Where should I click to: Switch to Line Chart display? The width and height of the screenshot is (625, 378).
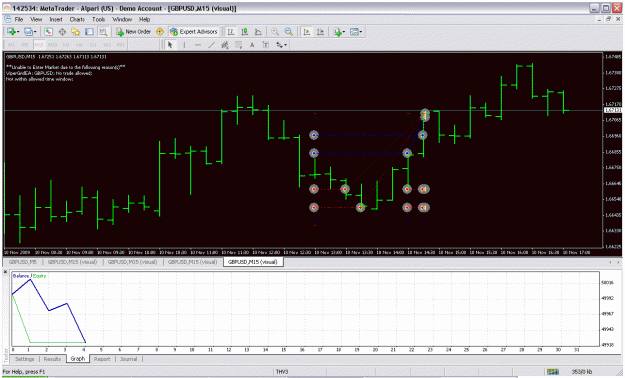coord(258,32)
